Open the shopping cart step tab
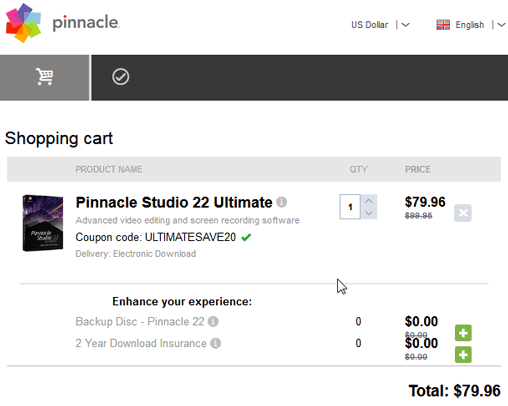This screenshot has width=508, height=406. [x=45, y=77]
